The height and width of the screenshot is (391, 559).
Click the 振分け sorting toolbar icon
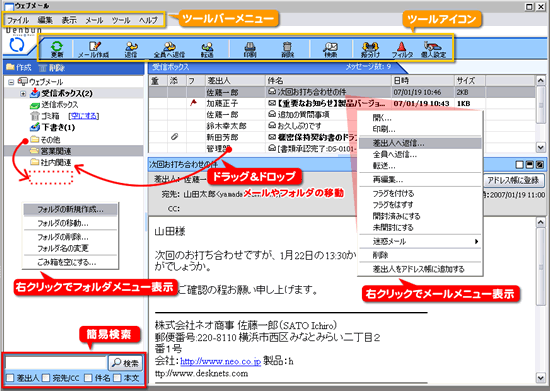(370, 49)
